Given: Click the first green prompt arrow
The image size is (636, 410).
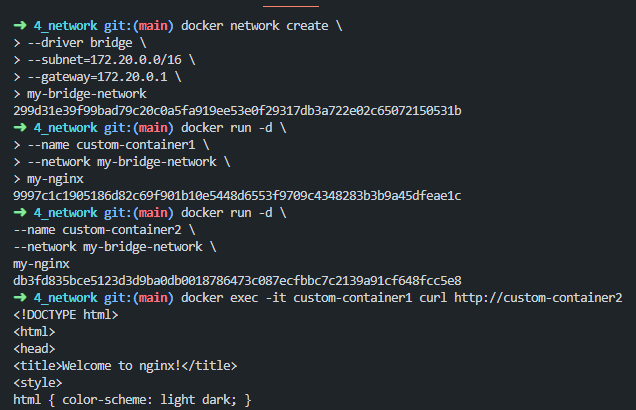Looking at the screenshot, I should point(20,26).
